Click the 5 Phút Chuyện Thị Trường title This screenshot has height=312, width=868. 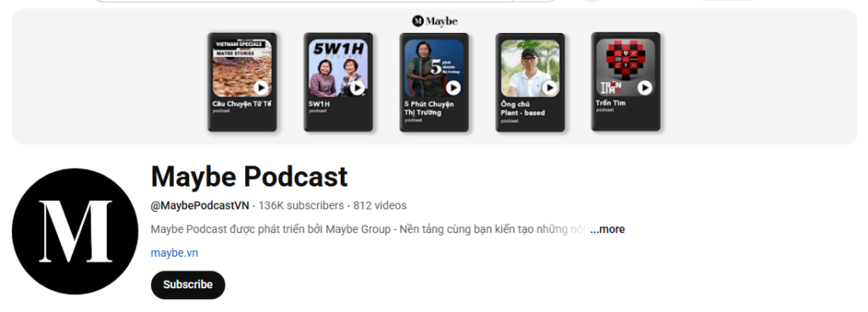(429, 108)
